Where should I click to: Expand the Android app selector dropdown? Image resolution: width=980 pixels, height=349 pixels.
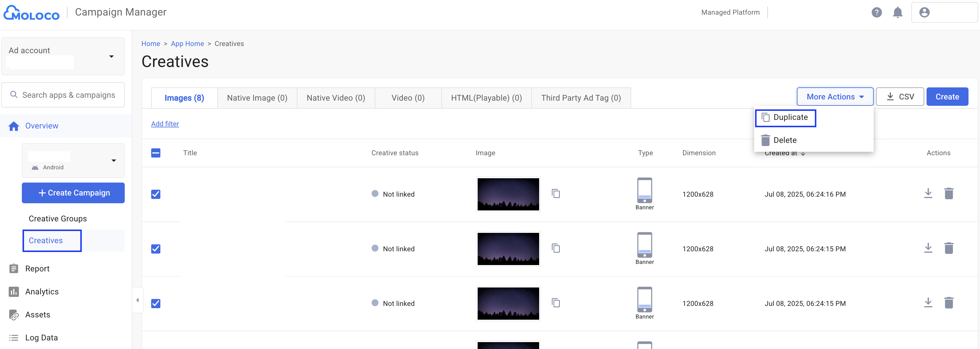click(x=114, y=160)
